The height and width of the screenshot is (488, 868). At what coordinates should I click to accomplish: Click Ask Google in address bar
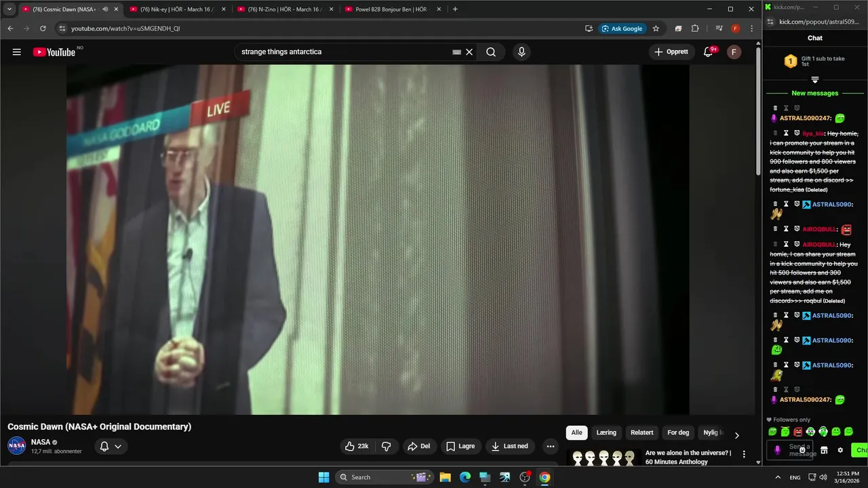[621, 28]
